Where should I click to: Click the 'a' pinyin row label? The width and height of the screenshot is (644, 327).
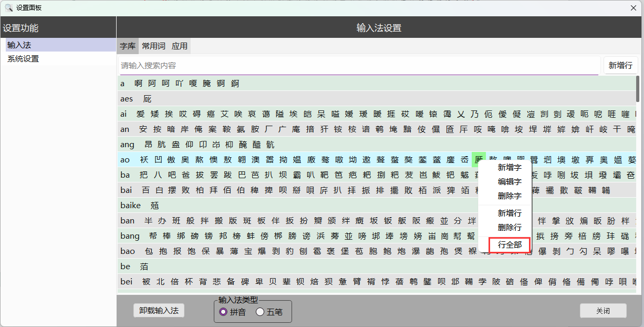122,84
